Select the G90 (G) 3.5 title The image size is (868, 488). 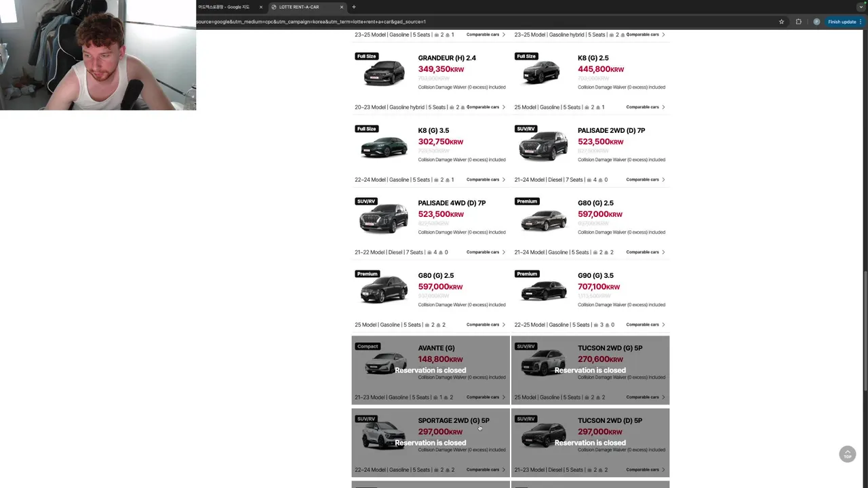(x=595, y=276)
